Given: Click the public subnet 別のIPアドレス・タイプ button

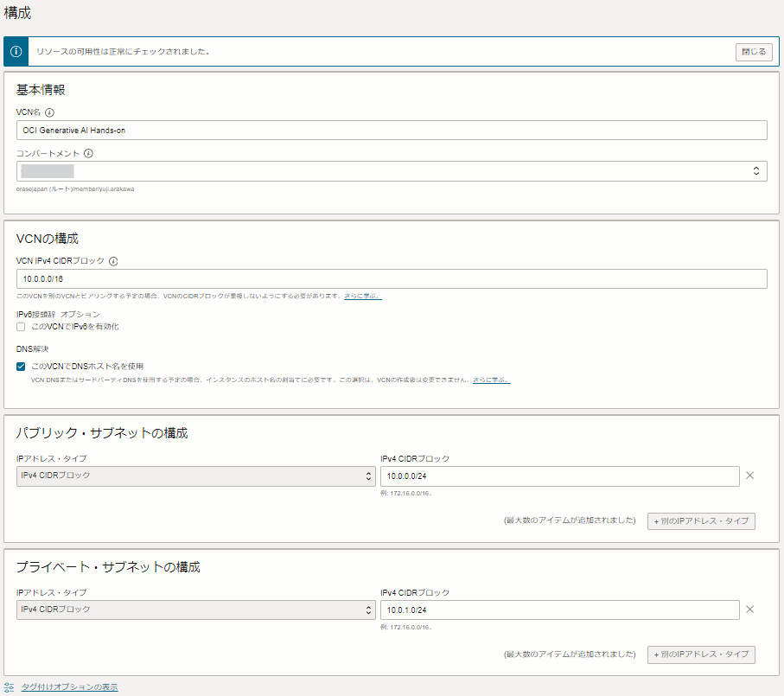Looking at the screenshot, I should point(701,521).
